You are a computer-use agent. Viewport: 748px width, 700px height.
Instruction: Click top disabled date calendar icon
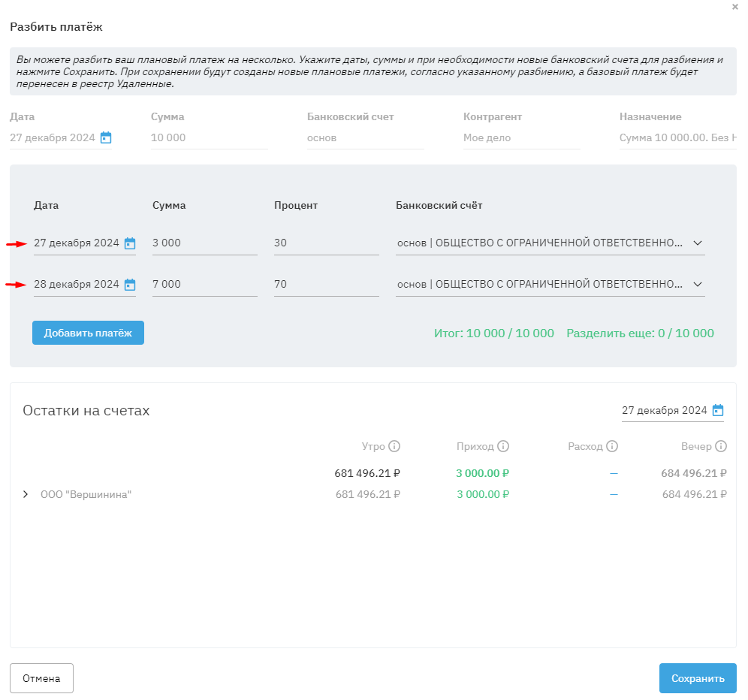point(106,137)
